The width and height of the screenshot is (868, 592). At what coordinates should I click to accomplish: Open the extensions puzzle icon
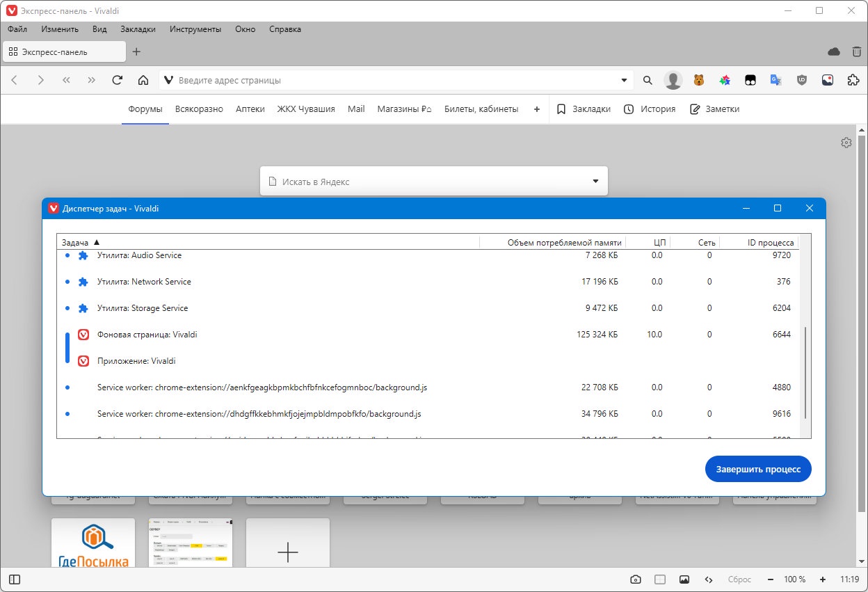[x=853, y=80]
